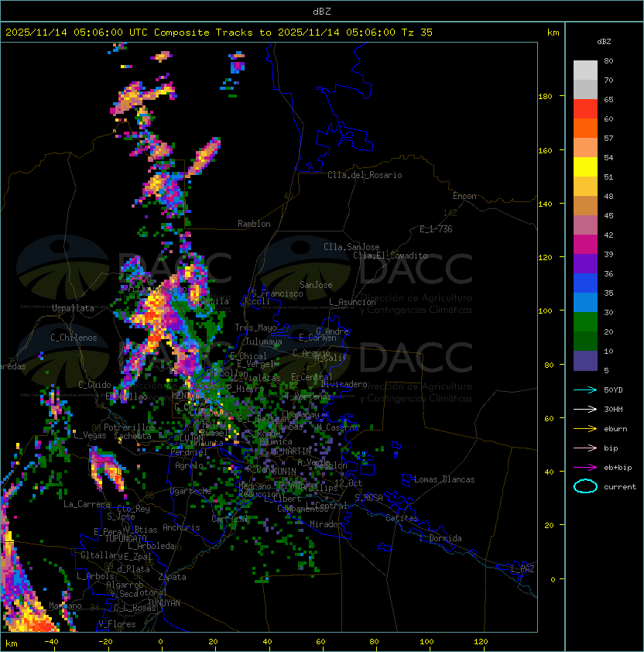This screenshot has width=644, height=652.
Task: Select the pink bip arrow icon
Action: point(585,448)
